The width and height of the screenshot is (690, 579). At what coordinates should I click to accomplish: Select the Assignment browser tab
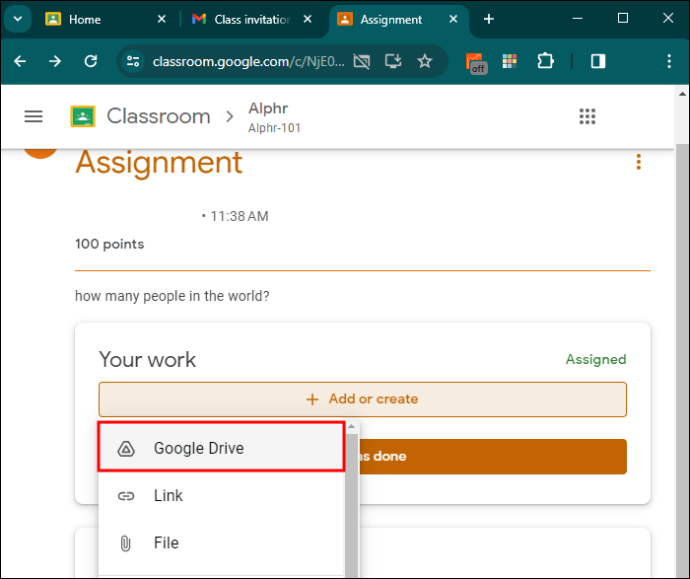391,19
